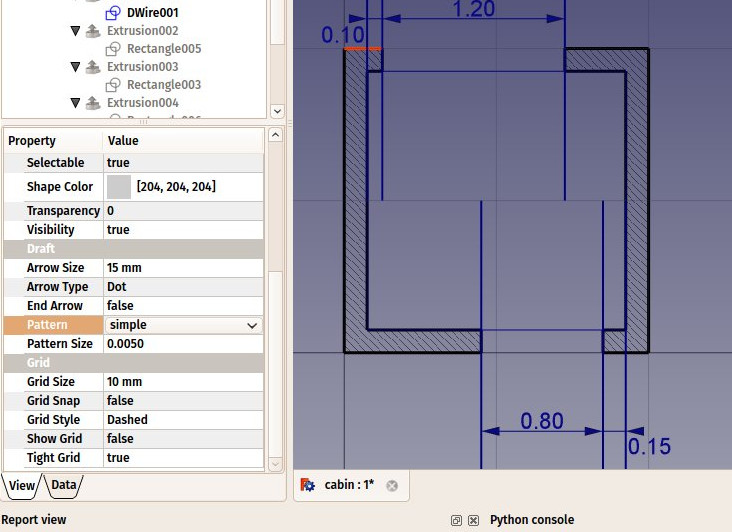
Task: Click the Show Grid property value
Action: coord(183,439)
